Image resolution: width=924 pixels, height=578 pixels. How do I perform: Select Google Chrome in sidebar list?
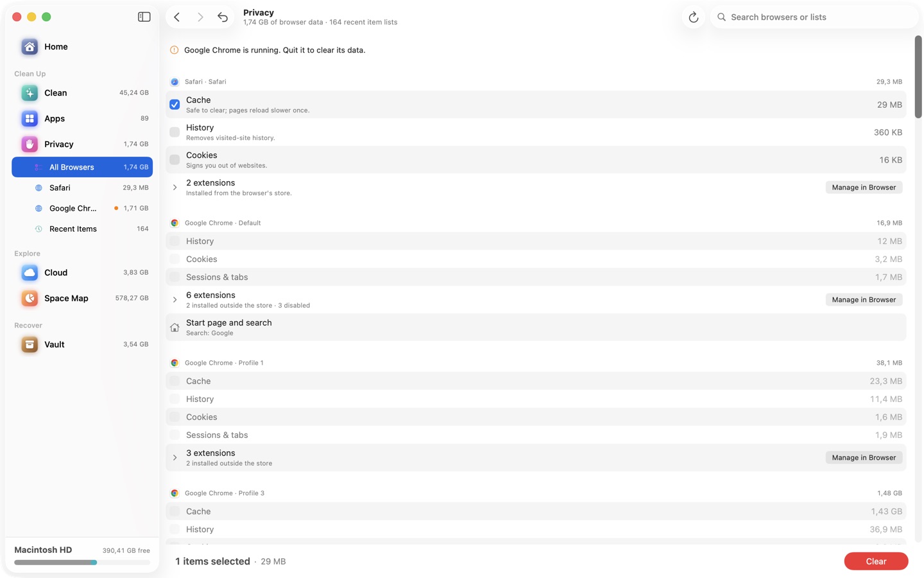(x=82, y=208)
